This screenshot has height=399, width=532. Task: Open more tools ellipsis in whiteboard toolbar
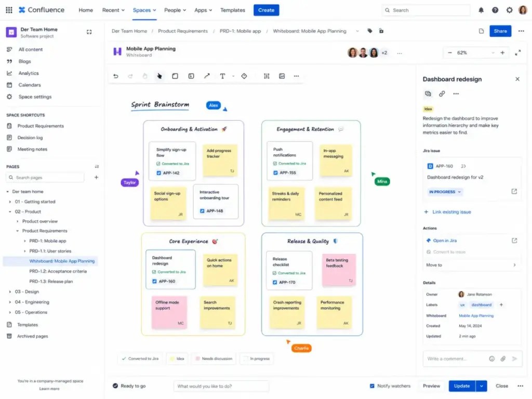point(296,76)
